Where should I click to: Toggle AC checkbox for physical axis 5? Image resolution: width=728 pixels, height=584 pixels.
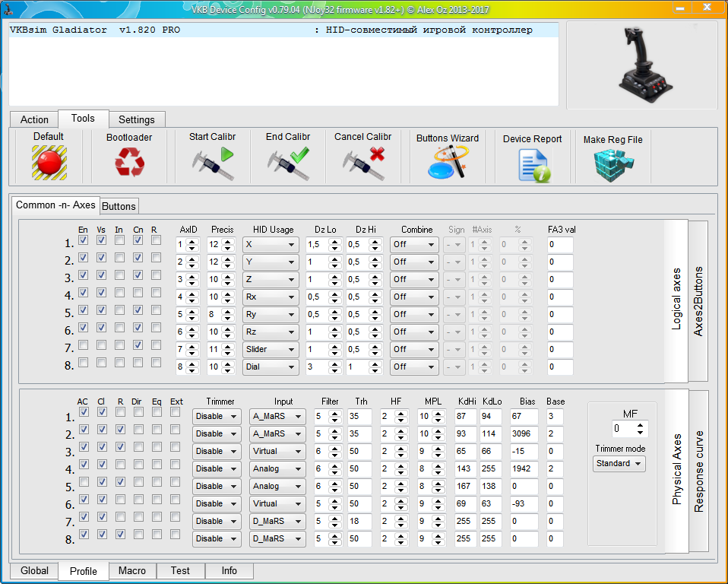click(84, 482)
